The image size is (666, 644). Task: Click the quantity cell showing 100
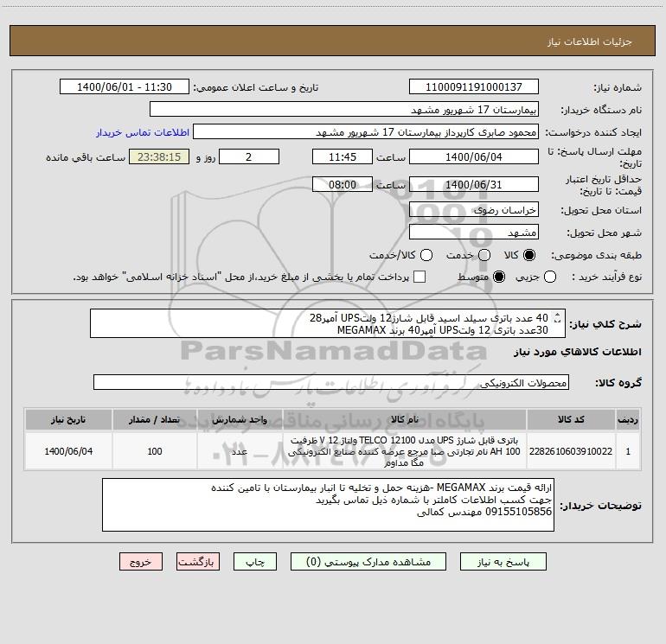[x=155, y=451]
